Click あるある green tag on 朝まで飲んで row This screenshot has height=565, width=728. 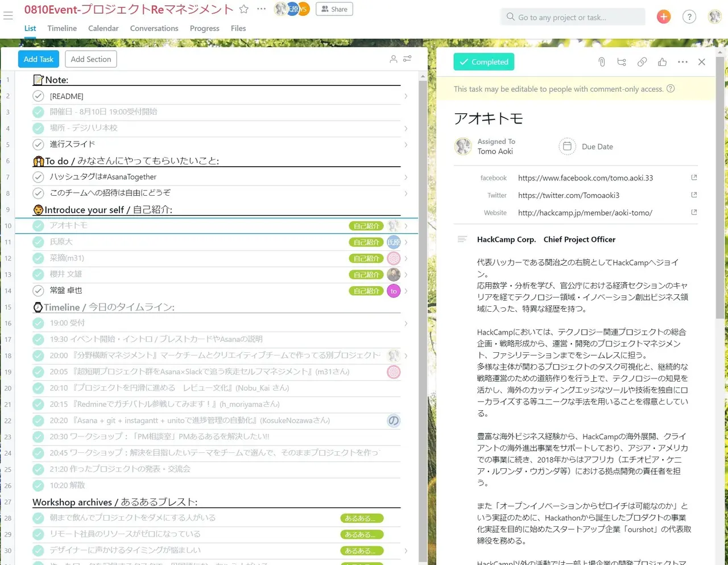click(362, 518)
